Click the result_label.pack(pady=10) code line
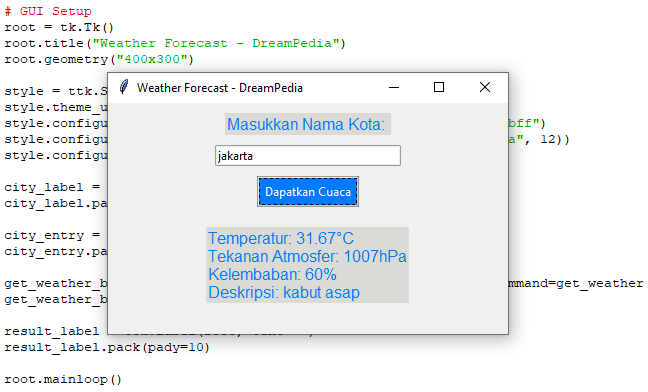The width and height of the screenshot is (648, 392). click(x=107, y=347)
